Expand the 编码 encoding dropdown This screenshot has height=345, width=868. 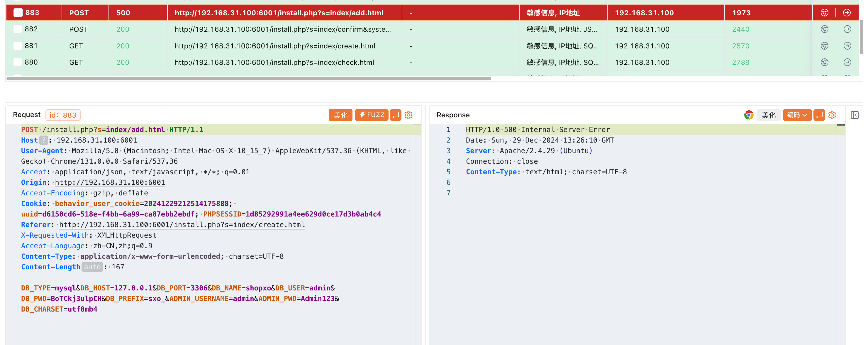[x=797, y=115]
